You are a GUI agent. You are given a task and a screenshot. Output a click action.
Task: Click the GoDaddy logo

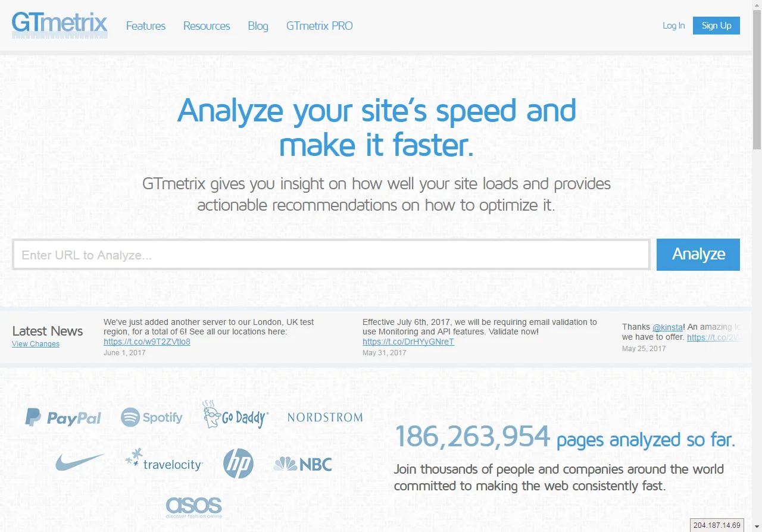pos(236,415)
